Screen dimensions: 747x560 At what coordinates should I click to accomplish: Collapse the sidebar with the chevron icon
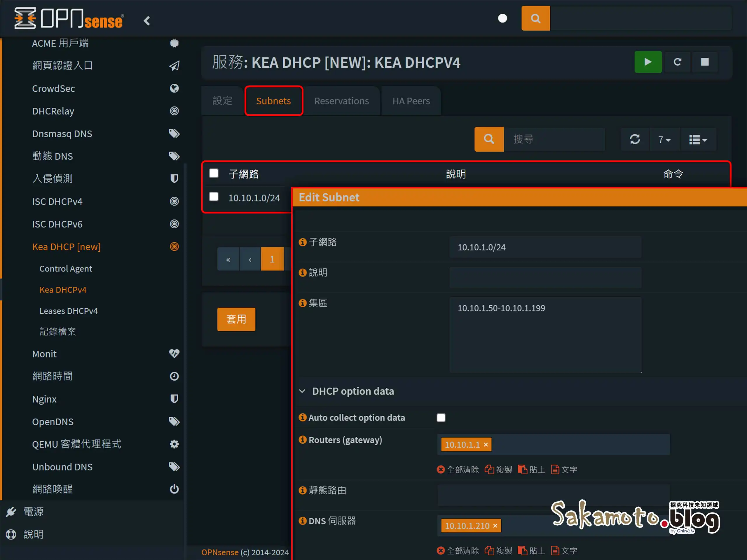(147, 21)
